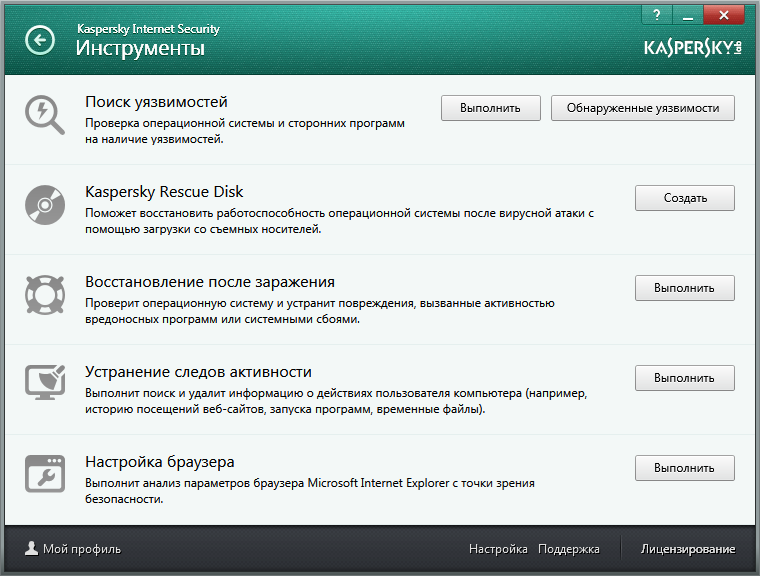Click the profile person icon in footer
This screenshot has width=760, height=576.
32,548
